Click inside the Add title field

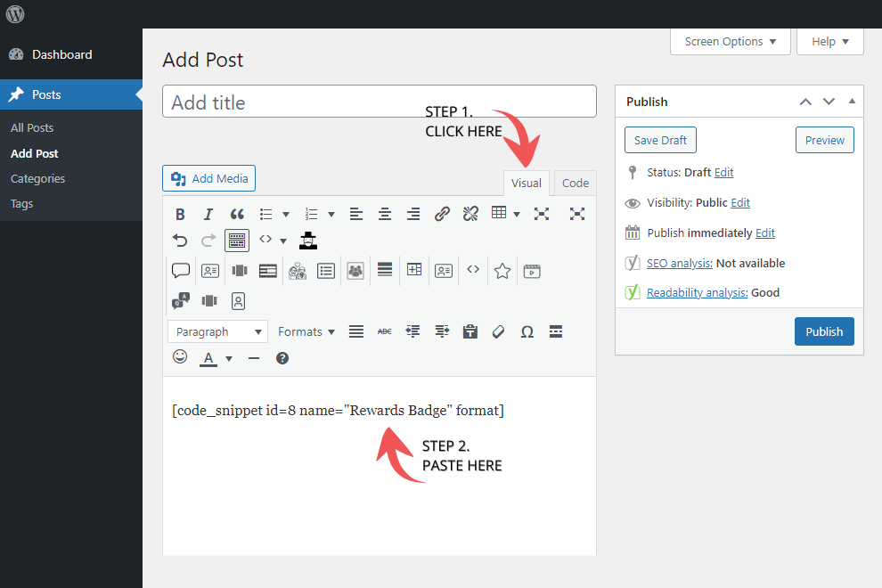coord(380,102)
